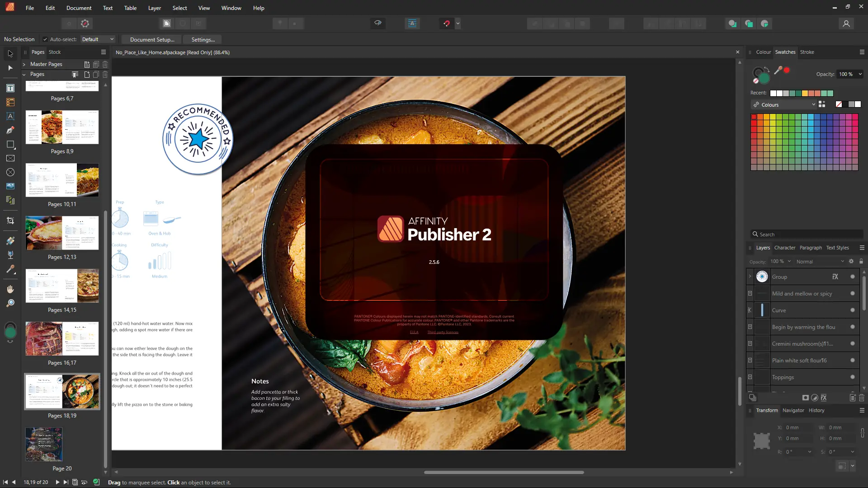The height and width of the screenshot is (488, 868).
Task: Hide the Curve layer
Action: click(852, 310)
